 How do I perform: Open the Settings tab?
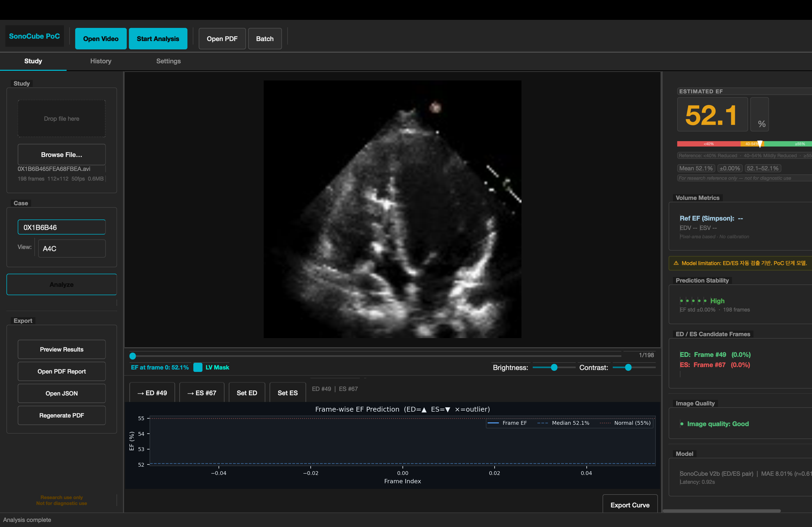[x=169, y=61]
